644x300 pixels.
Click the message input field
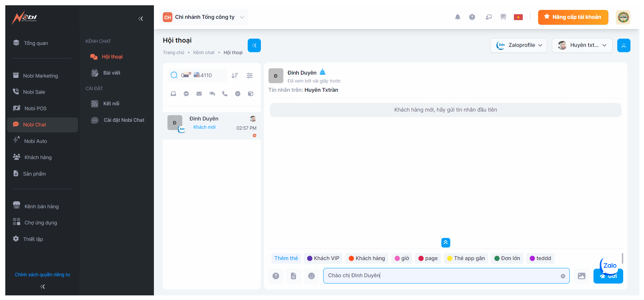[443, 276]
